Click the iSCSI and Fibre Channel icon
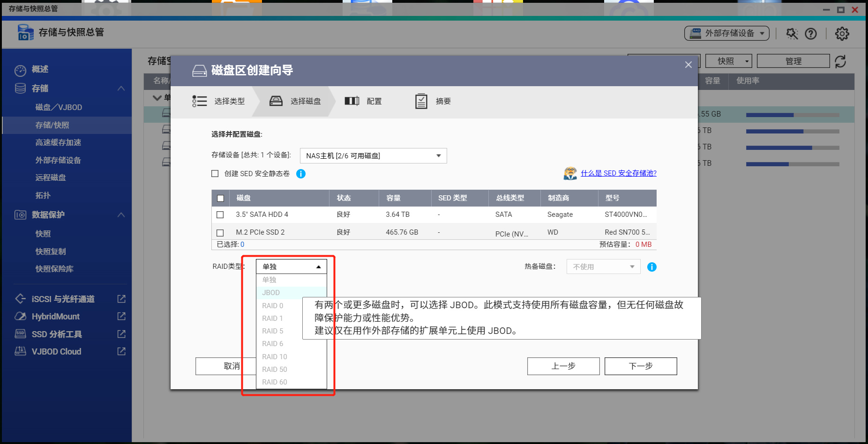The height and width of the screenshot is (444, 868). tap(20, 299)
